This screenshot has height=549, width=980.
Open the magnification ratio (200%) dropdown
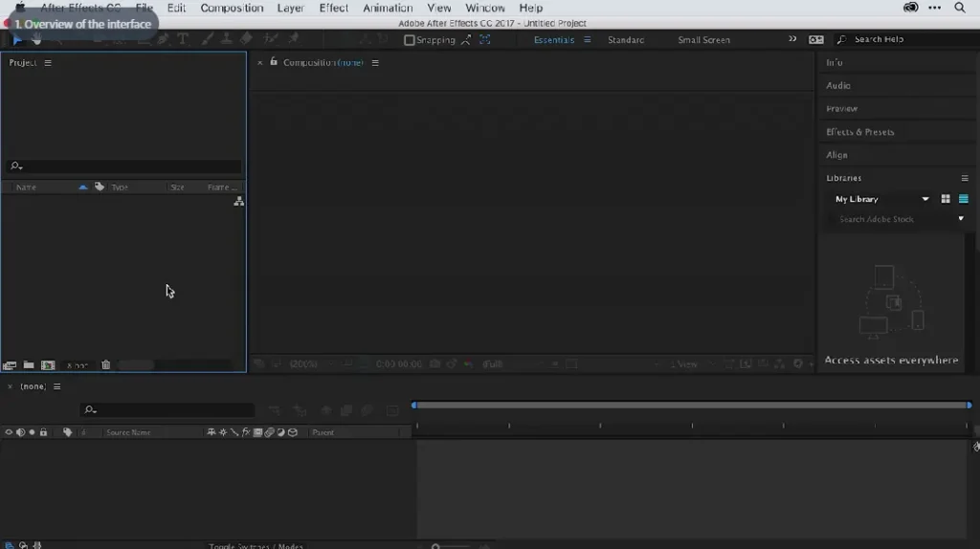pyautogui.click(x=311, y=363)
